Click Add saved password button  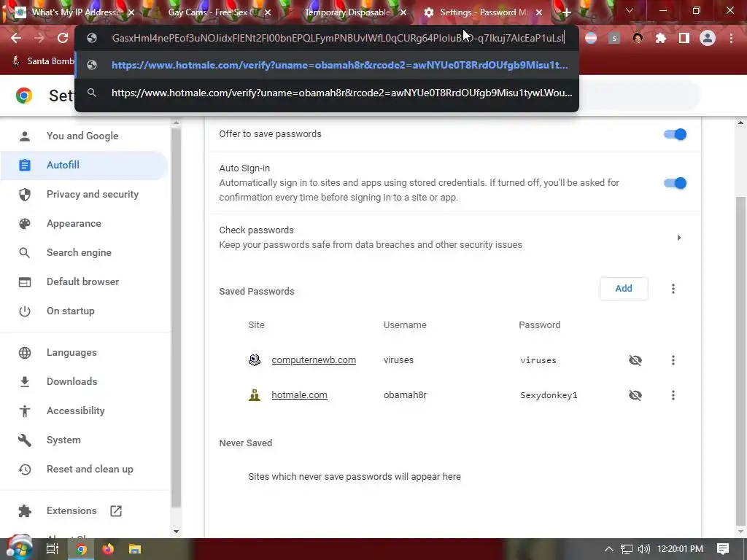tap(624, 289)
